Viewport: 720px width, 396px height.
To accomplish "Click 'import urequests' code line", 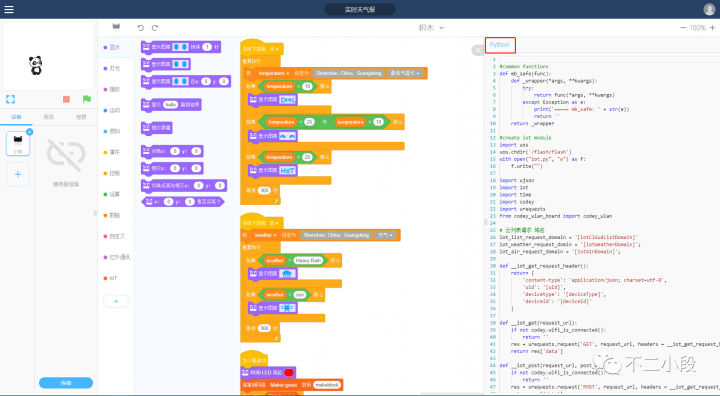I will (522, 209).
